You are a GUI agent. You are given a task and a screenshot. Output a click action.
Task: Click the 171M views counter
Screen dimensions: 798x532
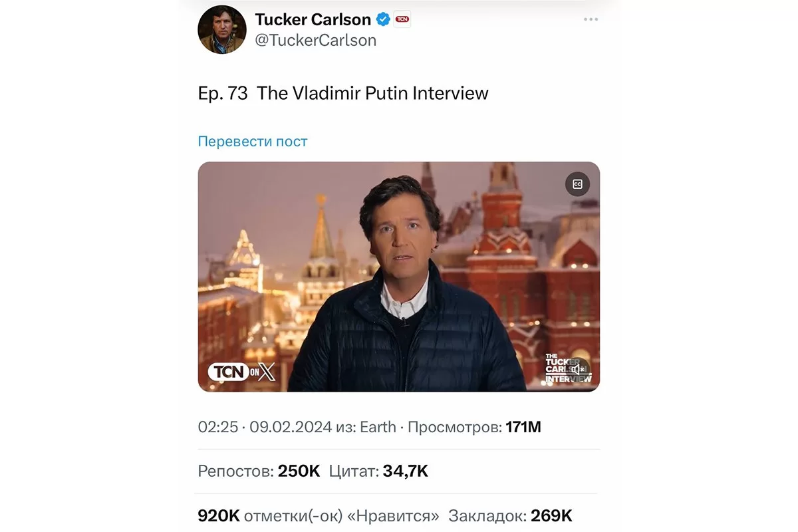coord(523,427)
